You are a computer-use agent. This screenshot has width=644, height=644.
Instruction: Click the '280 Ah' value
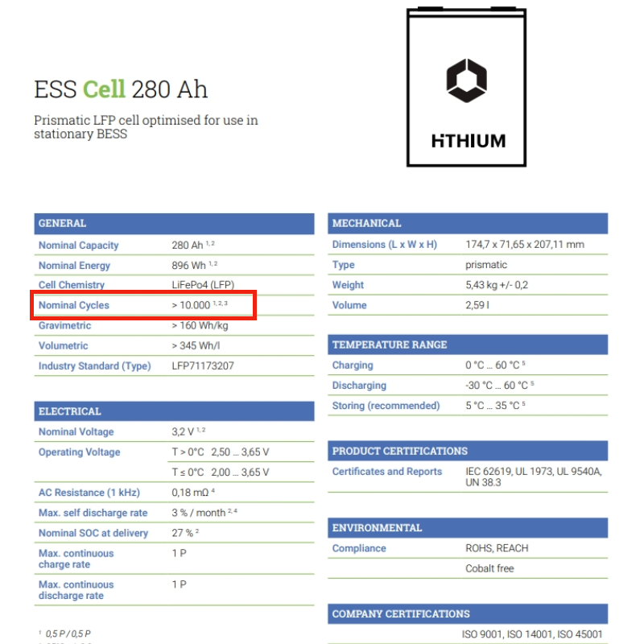pyautogui.click(x=193, y=245)
